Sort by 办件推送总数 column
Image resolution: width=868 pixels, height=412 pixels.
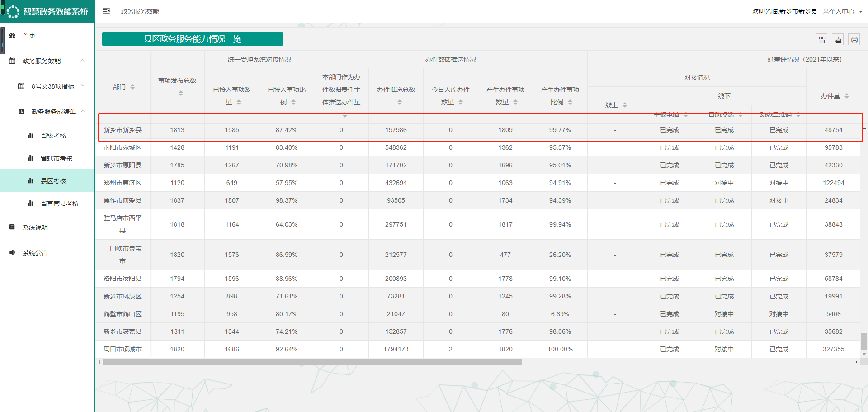coord(400,103)
